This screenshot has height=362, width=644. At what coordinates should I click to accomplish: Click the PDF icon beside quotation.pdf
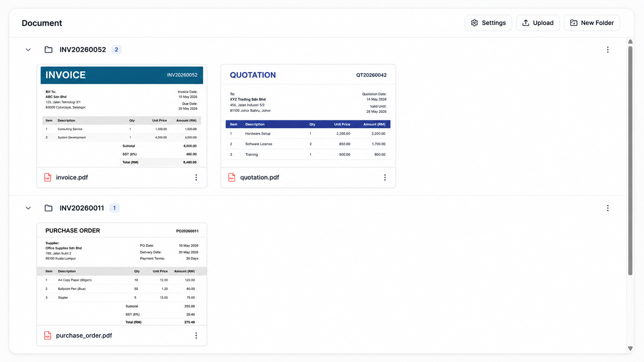point(231,177)
